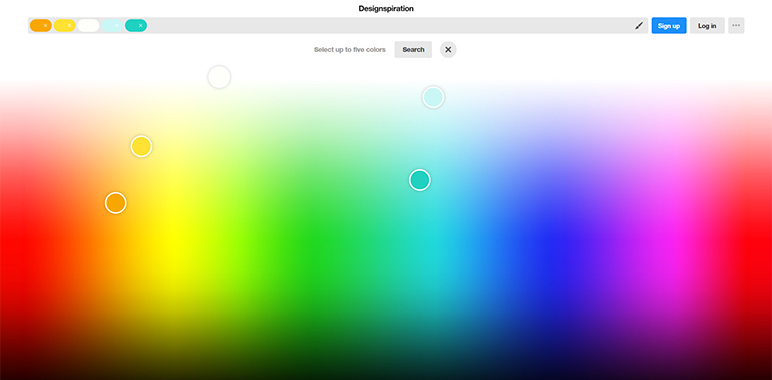
Task: Select the orange color marker on spectrum
Action: [x=116, y=203]
